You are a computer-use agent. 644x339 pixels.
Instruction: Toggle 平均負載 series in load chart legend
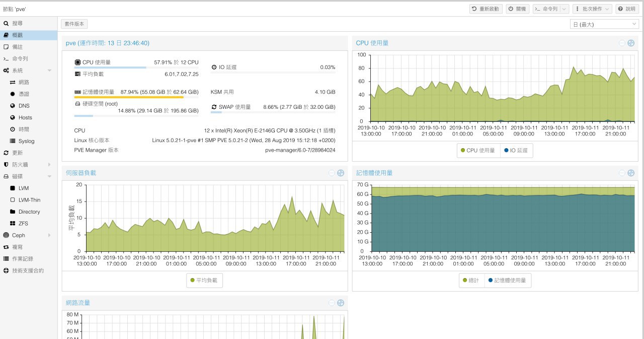[204, 281]
